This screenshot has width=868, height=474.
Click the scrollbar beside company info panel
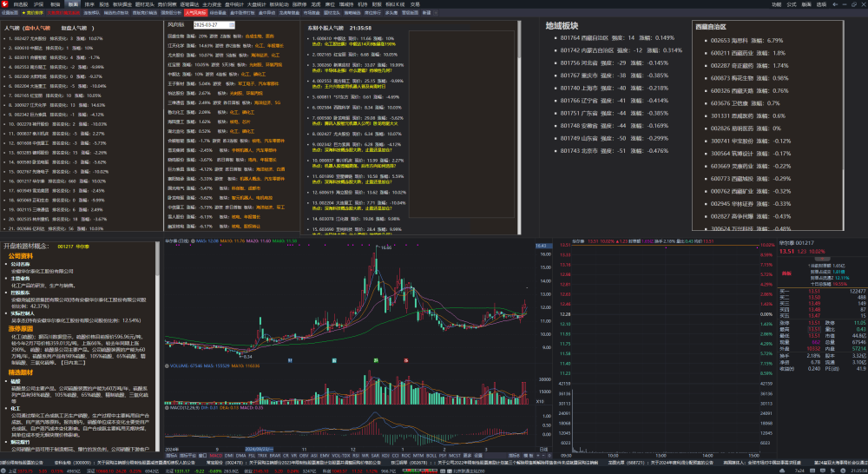[x=158, y=346]
